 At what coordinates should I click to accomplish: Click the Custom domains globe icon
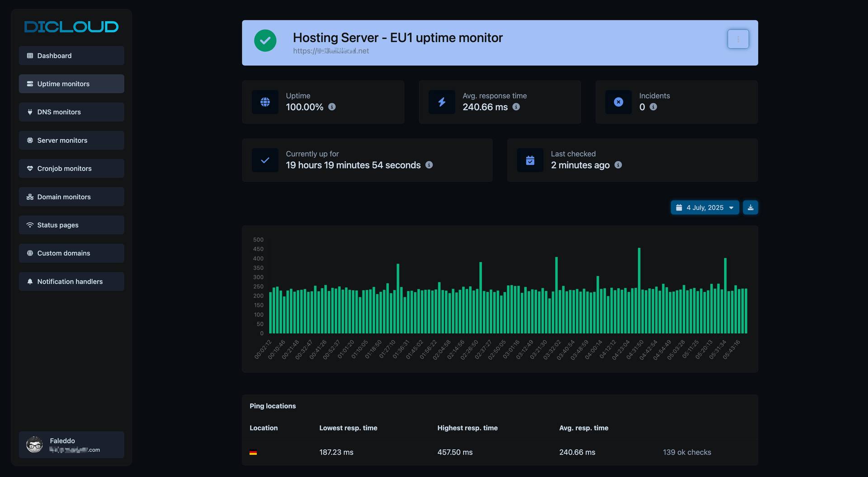point(30,253)
